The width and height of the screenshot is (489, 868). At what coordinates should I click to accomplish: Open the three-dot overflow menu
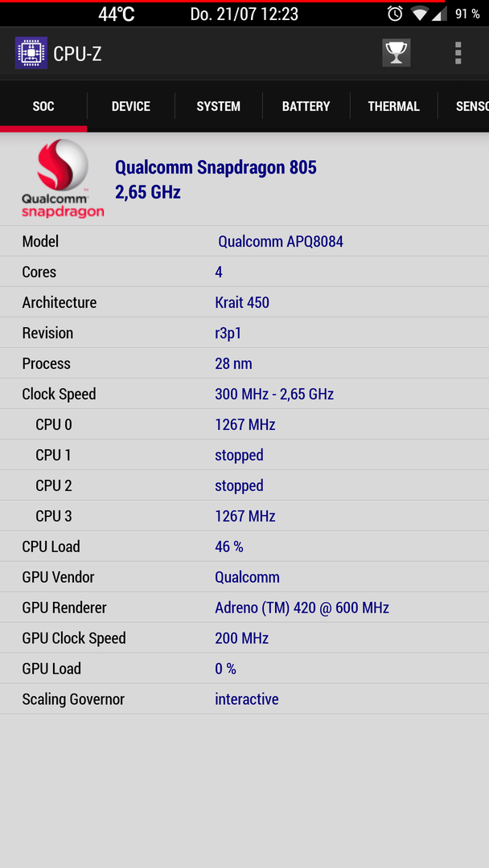[x=458, y=53]
